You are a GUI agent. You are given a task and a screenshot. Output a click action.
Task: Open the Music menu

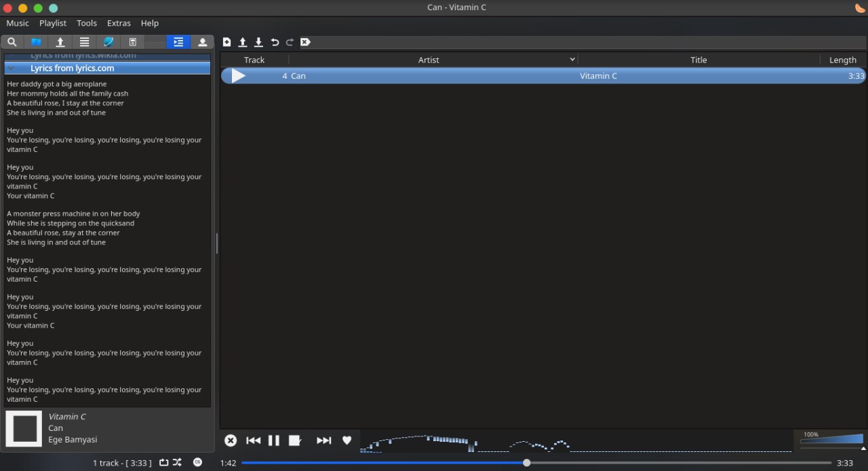point(18,23)
